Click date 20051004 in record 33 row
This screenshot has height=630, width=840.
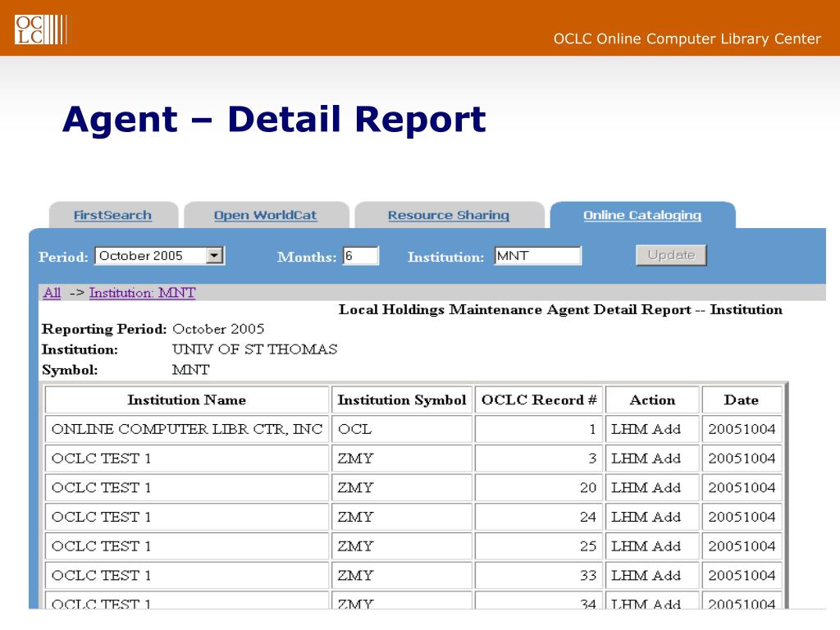(x=742, y=575)
